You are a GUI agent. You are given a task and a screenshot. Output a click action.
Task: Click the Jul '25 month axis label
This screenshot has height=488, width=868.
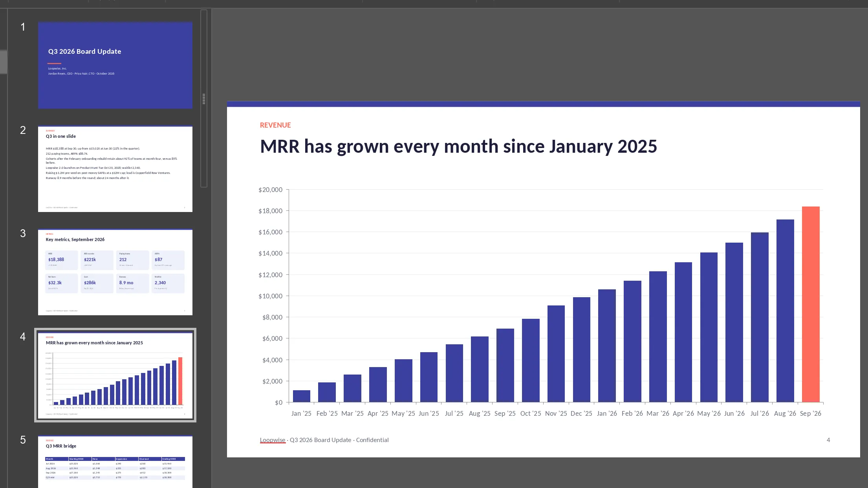454,413
